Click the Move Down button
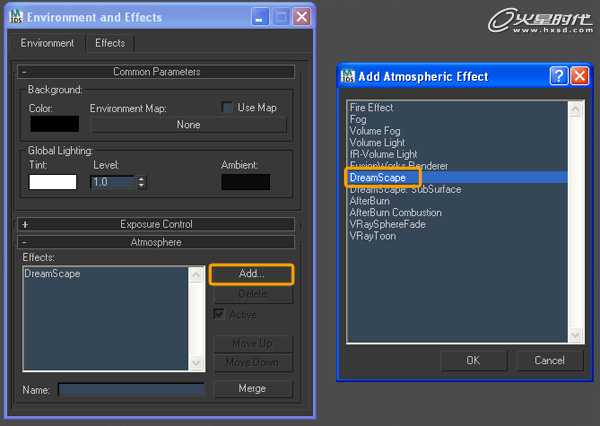This screenshot has height=426, width=600. 253,362
